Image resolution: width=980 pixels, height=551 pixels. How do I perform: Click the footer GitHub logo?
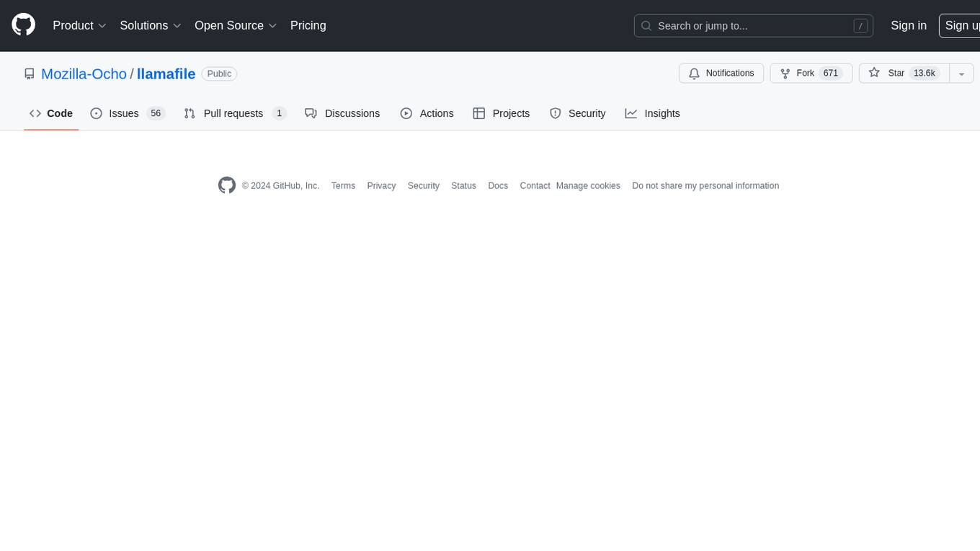click(227, 185)
